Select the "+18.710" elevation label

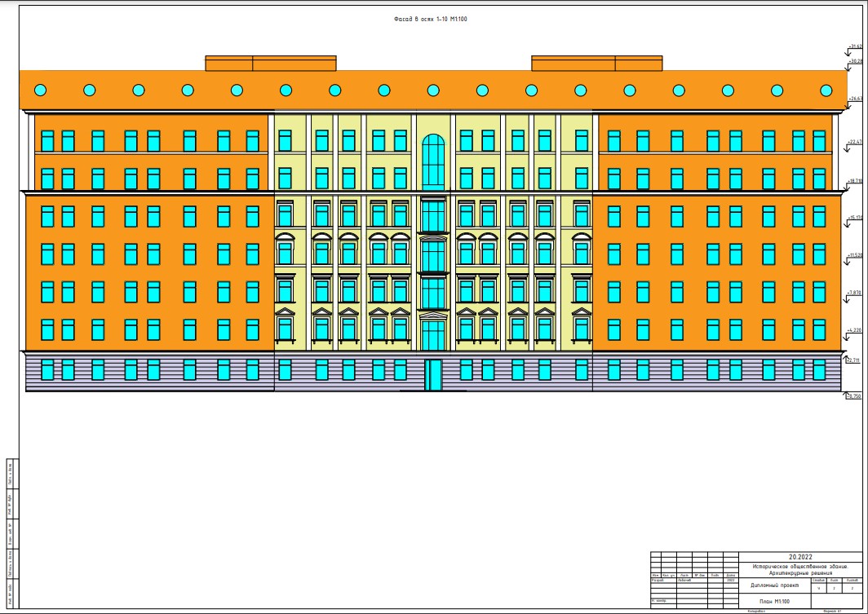pos(856,180)
